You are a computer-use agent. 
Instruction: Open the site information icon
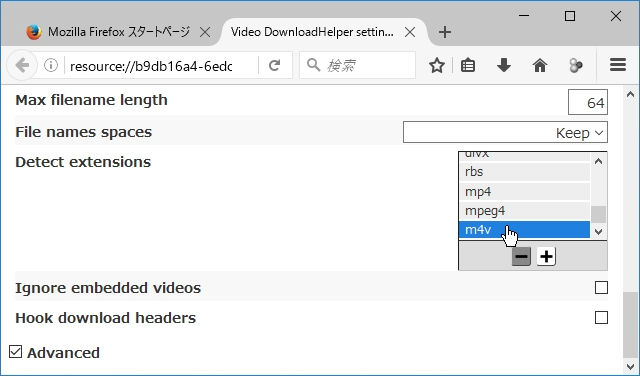click(x=51, y=65)
